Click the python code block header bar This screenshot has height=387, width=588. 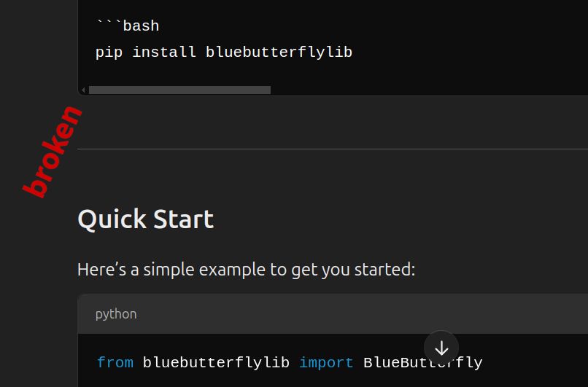point(333,314)
